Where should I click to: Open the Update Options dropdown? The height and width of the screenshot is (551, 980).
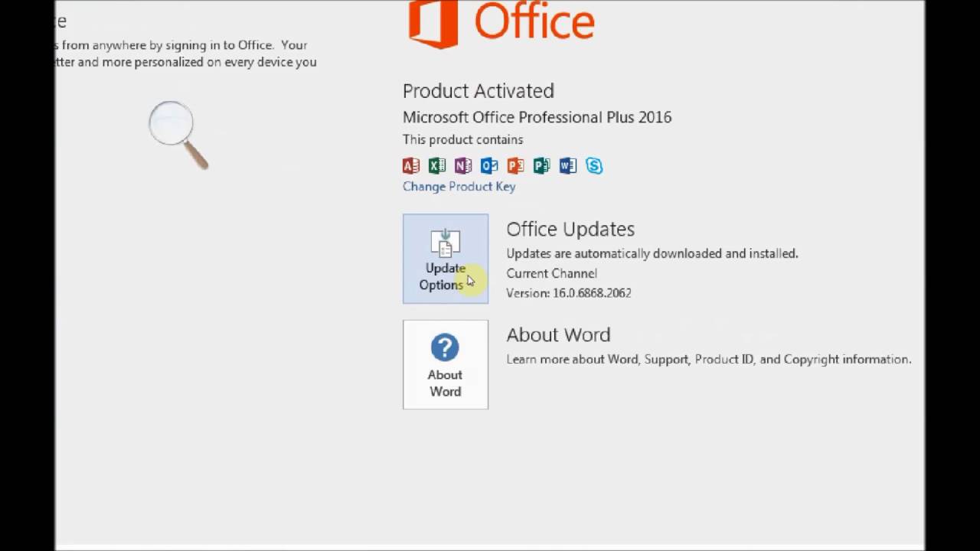coord(446,259)
